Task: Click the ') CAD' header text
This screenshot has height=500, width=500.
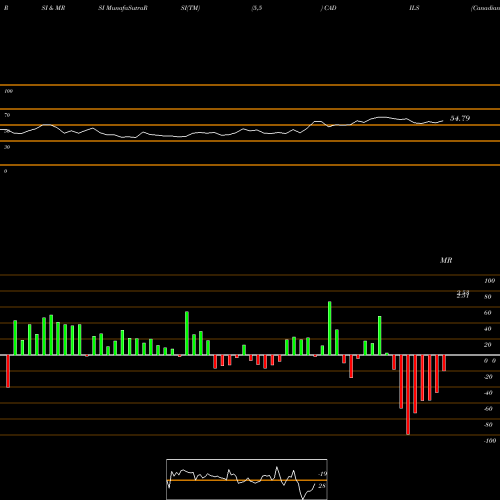Action: coord(328,8)
